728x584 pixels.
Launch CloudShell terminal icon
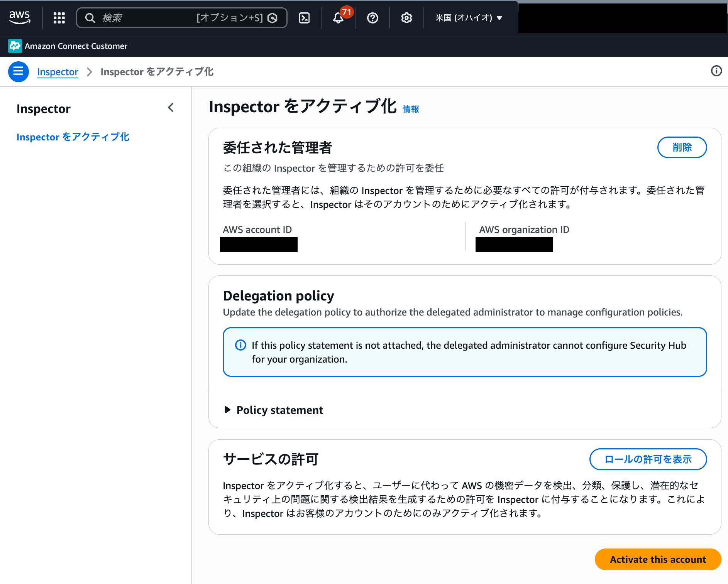pyautogui.click(x=304, y=18)
